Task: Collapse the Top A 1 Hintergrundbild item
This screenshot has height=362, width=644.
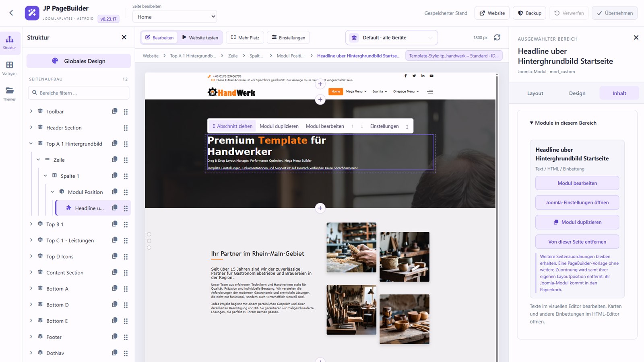Action: click(x=31, y=143)
